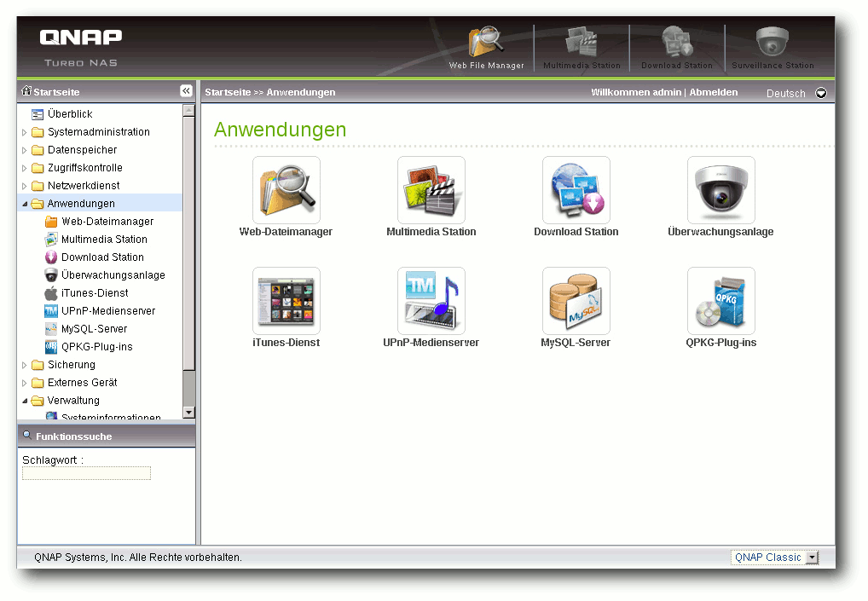Expand the Externes Gerät tree node arrow

click(25, 383)
